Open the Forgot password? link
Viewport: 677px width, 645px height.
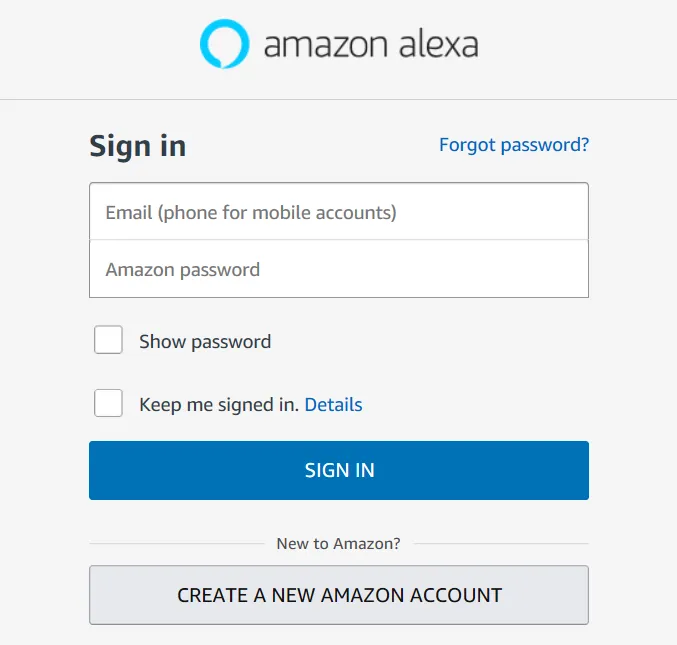pyautogui.click(x=514, y=145)
